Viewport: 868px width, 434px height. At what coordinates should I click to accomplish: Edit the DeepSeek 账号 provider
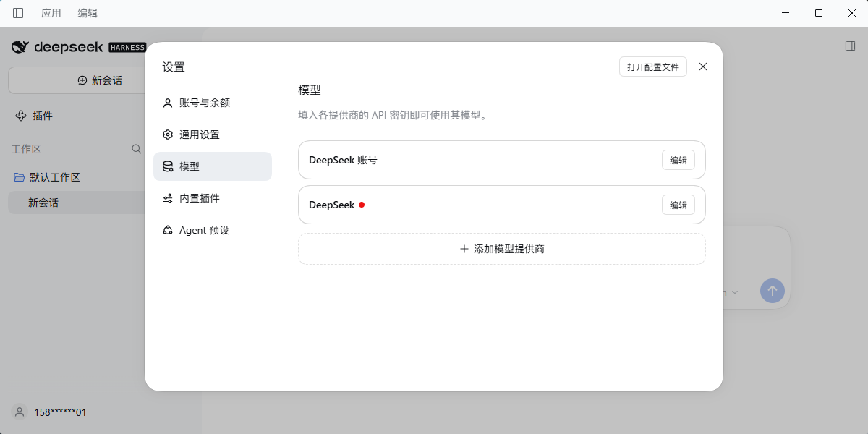click(x=678, y=160)
